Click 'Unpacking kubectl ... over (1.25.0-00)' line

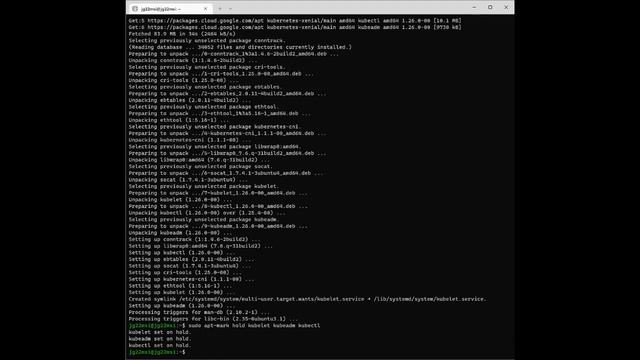tap(207, 213)
